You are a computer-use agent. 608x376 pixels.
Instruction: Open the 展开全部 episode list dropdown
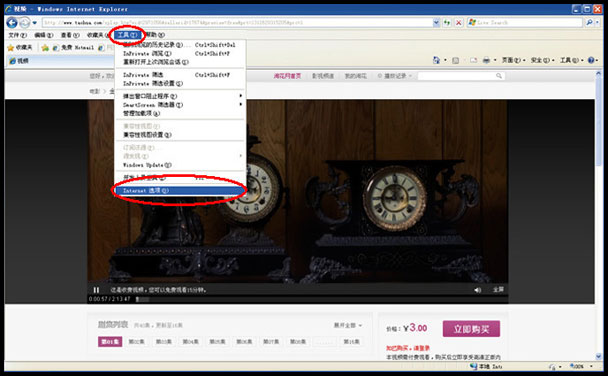point(348,325)
